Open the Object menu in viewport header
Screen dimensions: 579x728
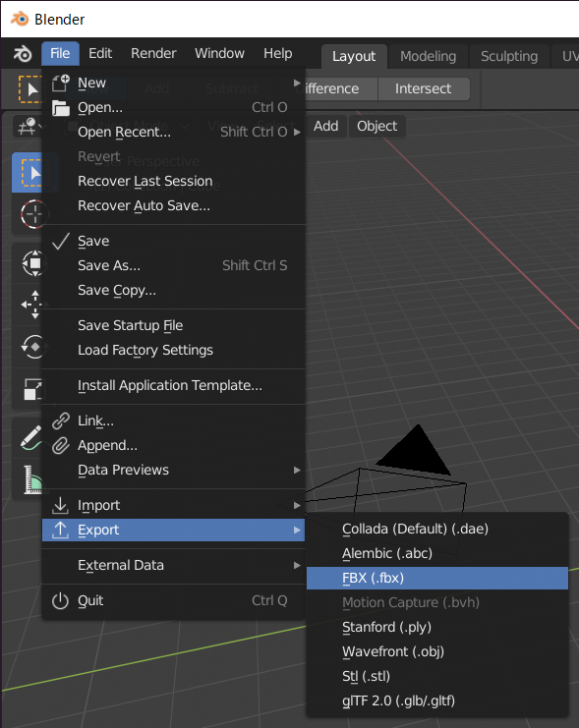point(376,126)
